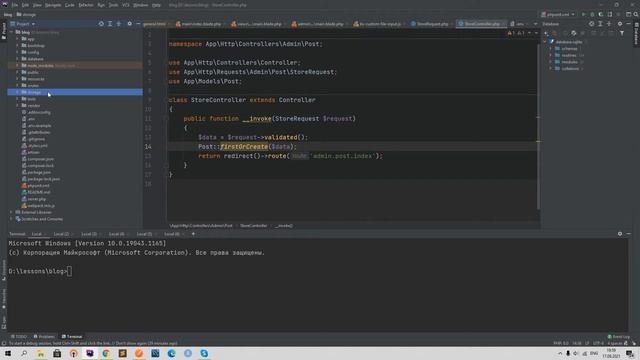Click the StoreController breadcrumb
This screenshot has height=360, width=640.
[x=253, y=226]
